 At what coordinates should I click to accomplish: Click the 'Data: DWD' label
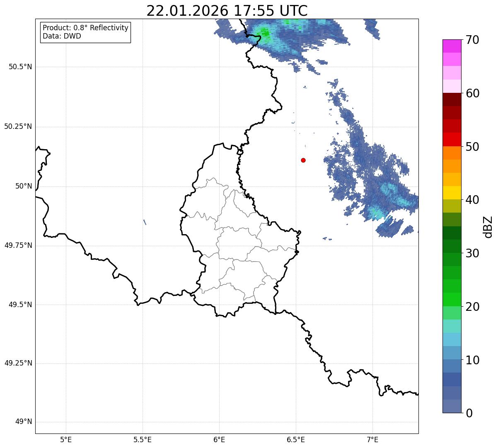pyautogui.click(x=62, y=36)
